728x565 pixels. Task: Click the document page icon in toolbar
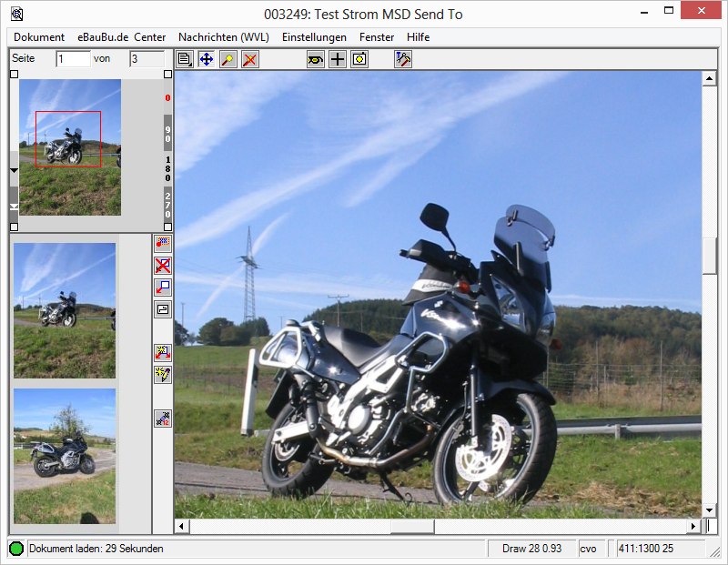185,59
